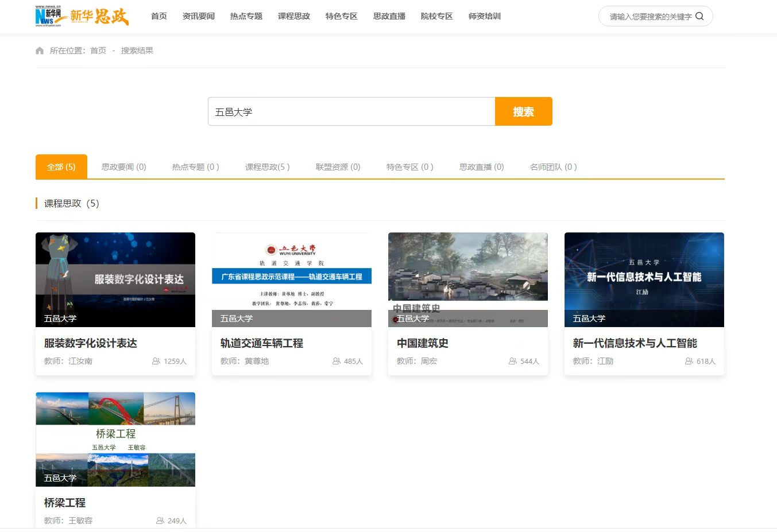
Task: Click viewer count icon on 新一代信息技术与人工智能 card
Action: (x=689, y=361)
